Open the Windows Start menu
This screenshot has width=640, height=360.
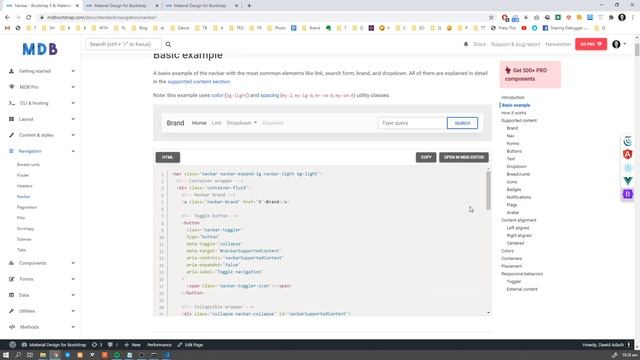tap(6, 355)
